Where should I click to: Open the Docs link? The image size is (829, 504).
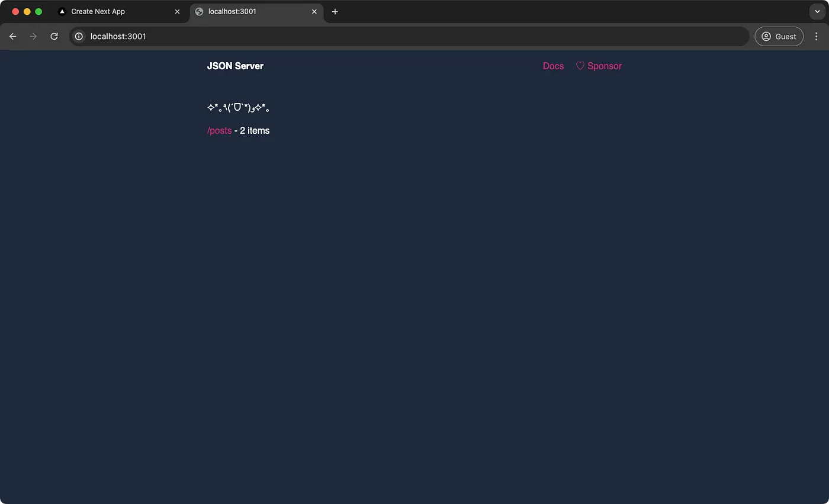(553, 66)
